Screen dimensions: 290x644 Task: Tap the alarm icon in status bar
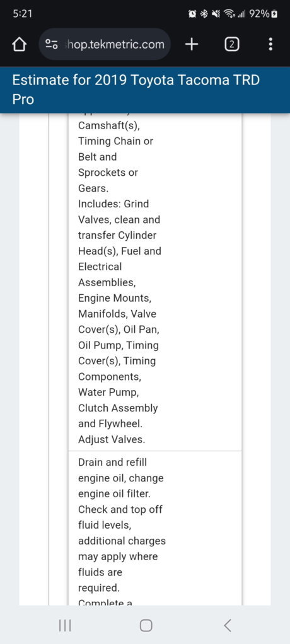coord(192,14)
